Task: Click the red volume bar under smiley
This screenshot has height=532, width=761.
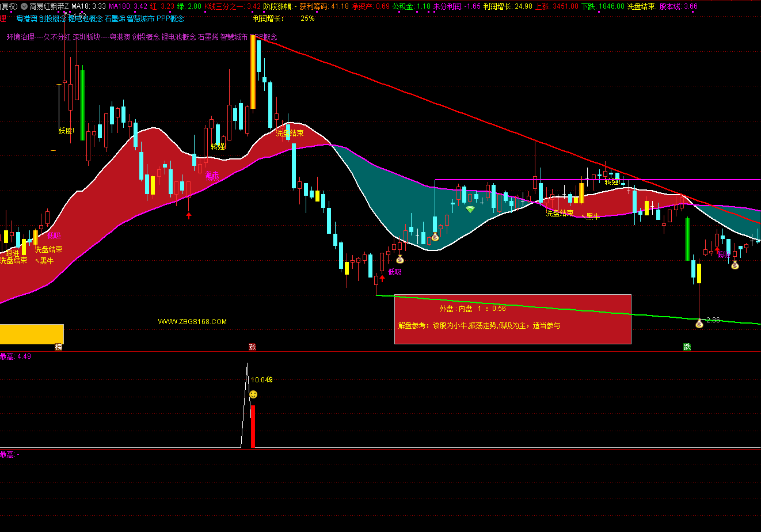Action: pos(253,426)
